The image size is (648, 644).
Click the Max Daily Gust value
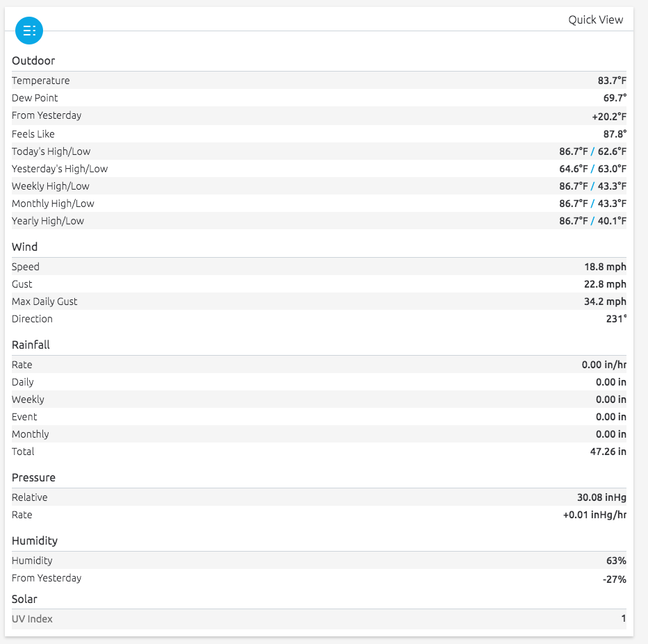tap(605, 302)
